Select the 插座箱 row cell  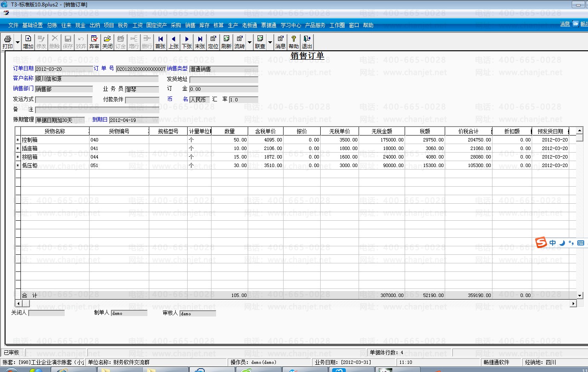click(x=55, y=148)
